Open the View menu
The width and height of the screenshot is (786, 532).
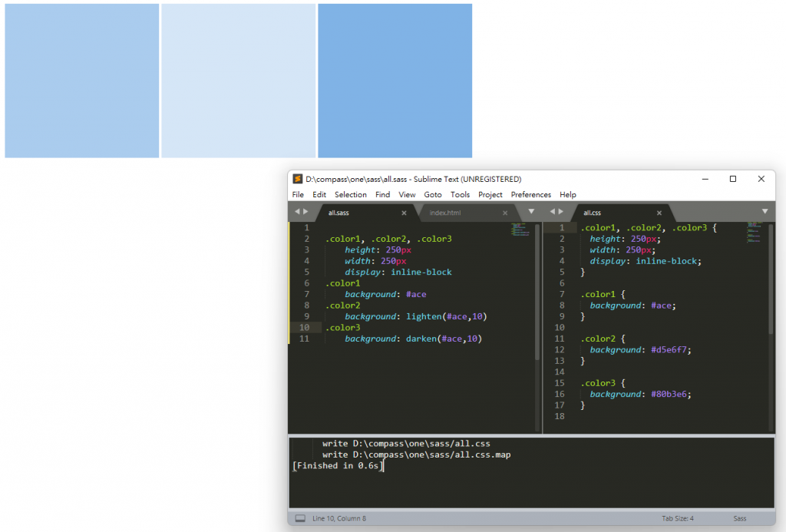point(407,194)
